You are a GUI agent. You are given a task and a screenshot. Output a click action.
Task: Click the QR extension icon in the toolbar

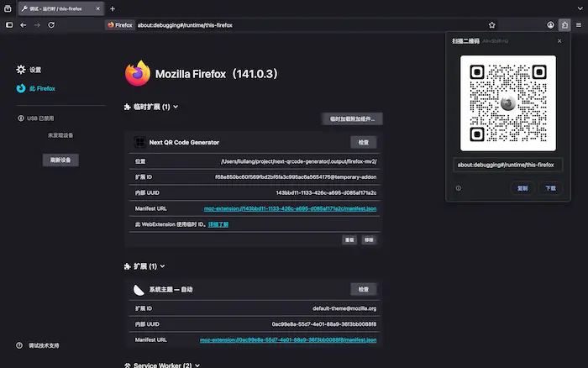(564, 25)
